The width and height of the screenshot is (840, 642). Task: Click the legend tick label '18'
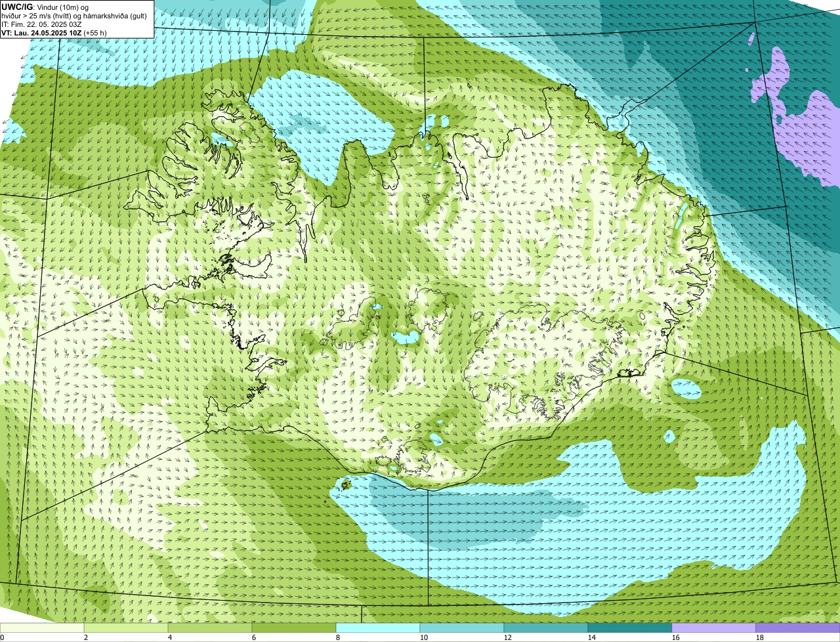click(x=760, y=637)
